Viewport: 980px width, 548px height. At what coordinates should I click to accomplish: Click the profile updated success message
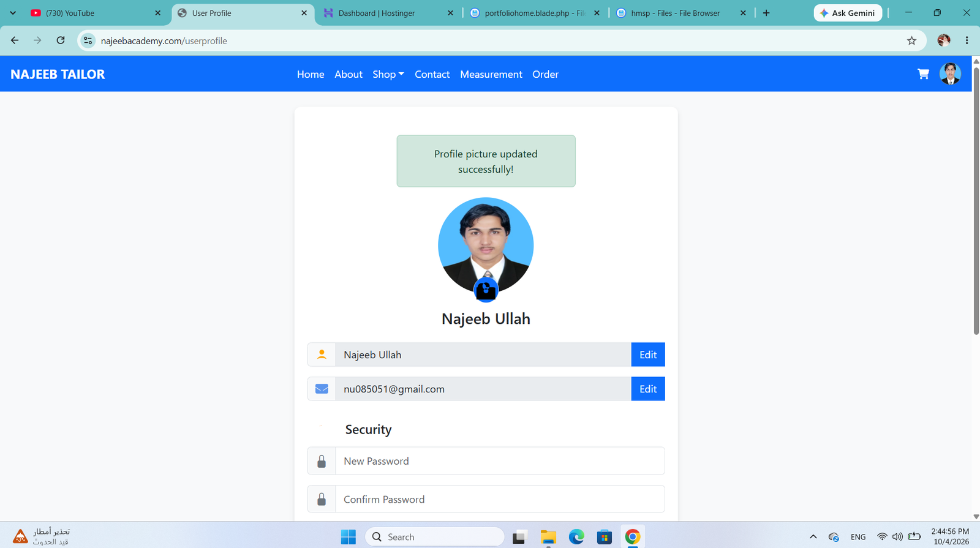(486, 161)
